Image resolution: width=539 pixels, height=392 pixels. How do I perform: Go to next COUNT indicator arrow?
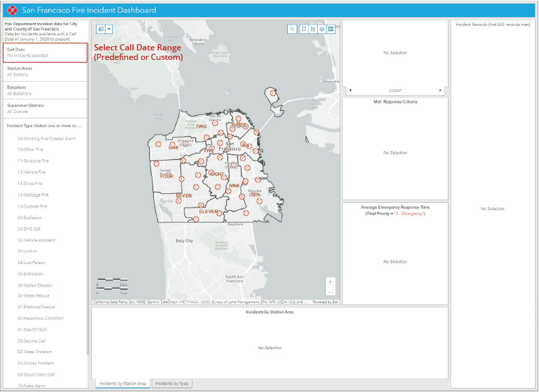[440, 91]
